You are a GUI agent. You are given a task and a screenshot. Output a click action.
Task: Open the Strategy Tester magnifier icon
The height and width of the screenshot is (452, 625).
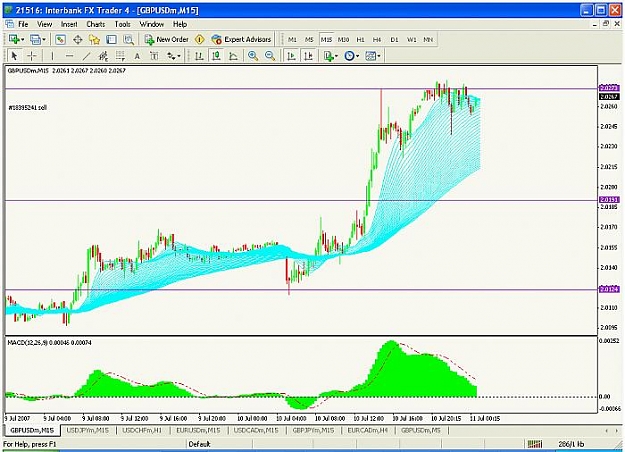128,39
